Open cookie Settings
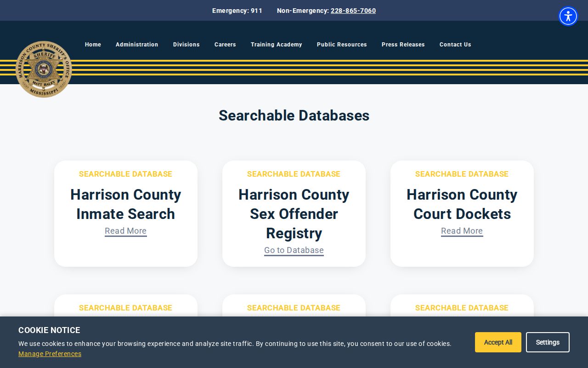The width and height of the screenshot is (588, 368). (548, 342)
